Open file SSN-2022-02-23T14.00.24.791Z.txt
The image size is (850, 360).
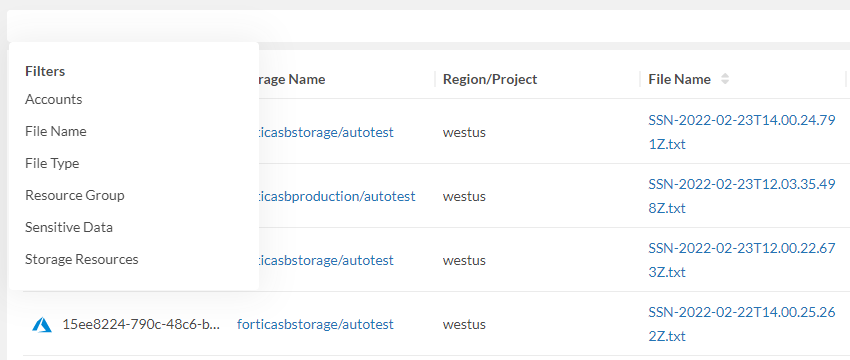[x=742, y=132]
